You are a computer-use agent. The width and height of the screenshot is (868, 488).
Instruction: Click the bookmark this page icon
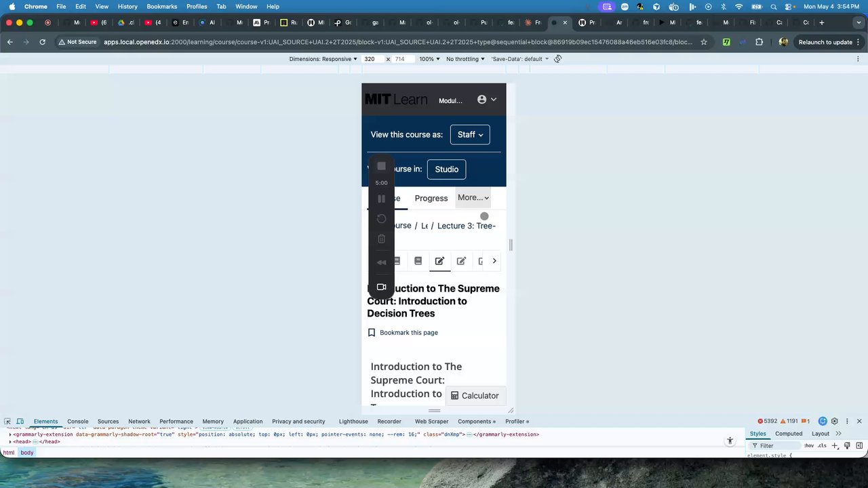(372, 333)
